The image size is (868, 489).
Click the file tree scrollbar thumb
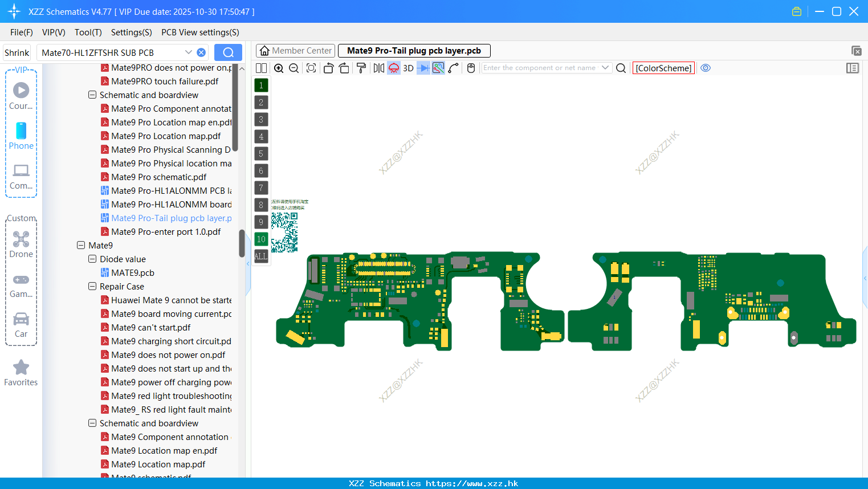click(242, 243)
